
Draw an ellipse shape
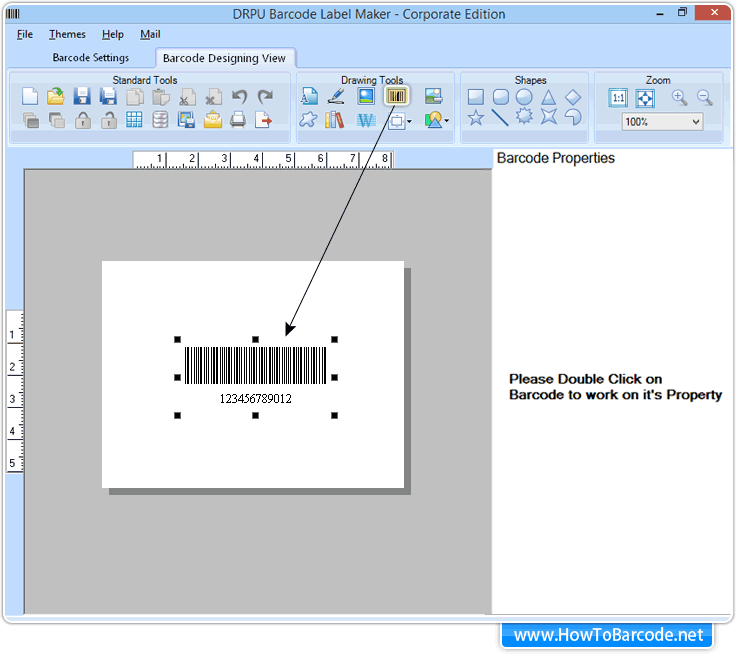(x=524, y=97)
